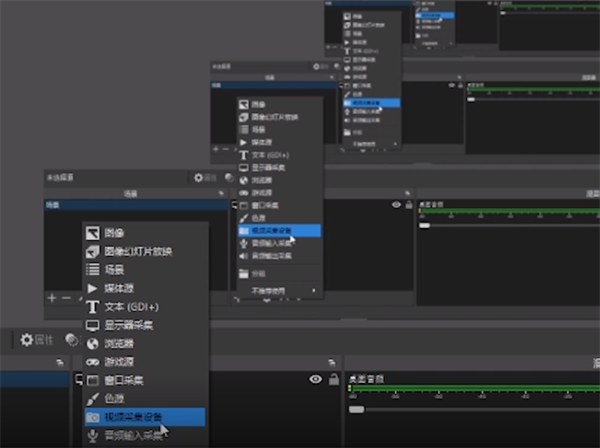
Task: Click the 桌面音频 volume slider at bottom right
Action: pos(356,409)
